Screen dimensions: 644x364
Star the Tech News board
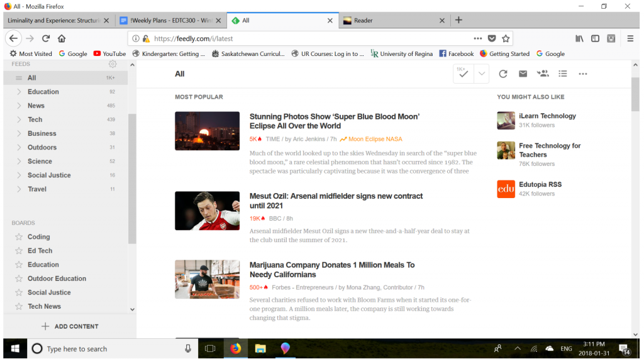19,307
